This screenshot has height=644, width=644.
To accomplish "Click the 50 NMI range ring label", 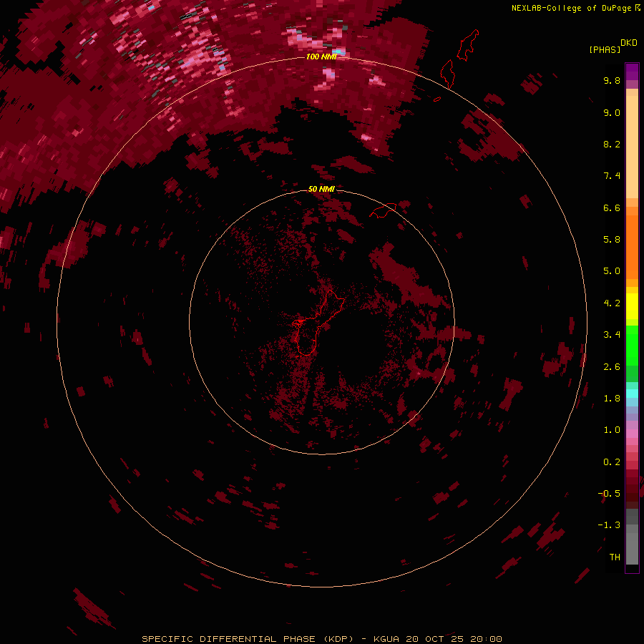I will click(x=321, y=189).
